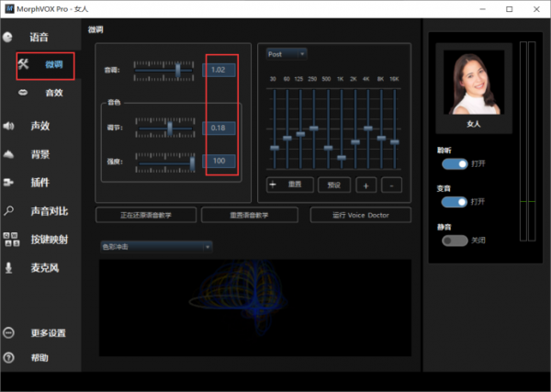Click the 调节 value field showing 0.18
Screen dimensions: 551x392
(219, 128)
